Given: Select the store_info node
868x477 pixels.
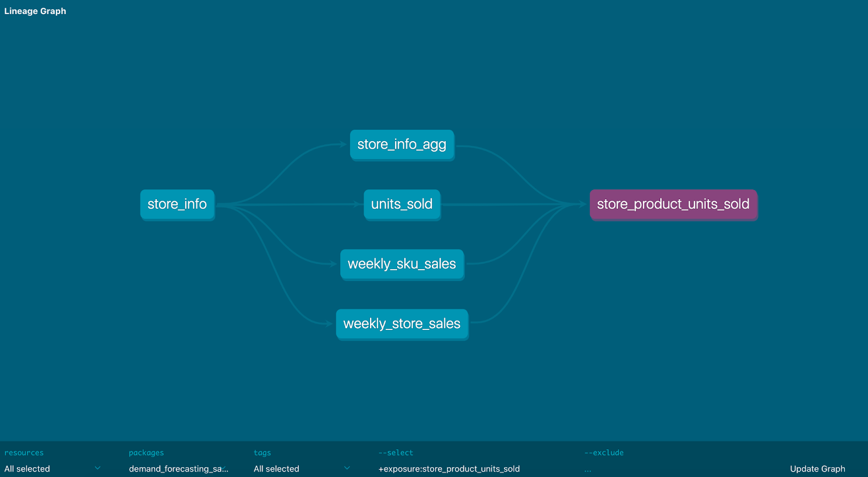Looking at the screenshot, I should coord(177,204).
